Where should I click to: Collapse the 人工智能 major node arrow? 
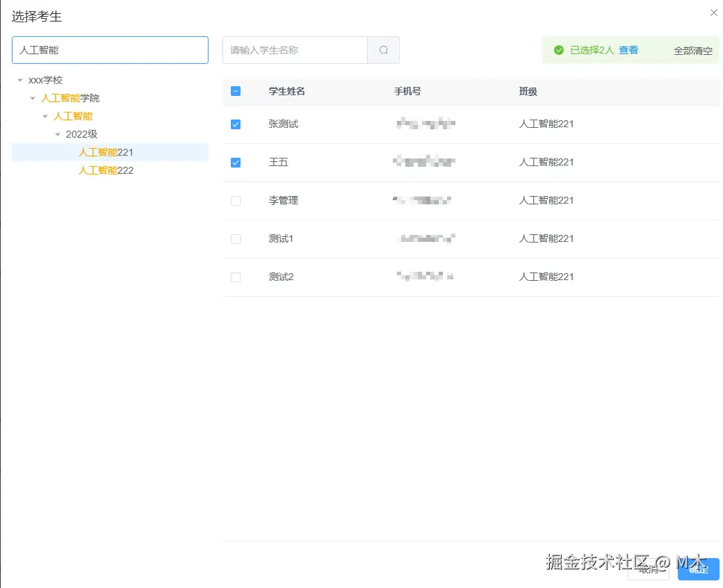pyautogui.click(x=45, y=116)
